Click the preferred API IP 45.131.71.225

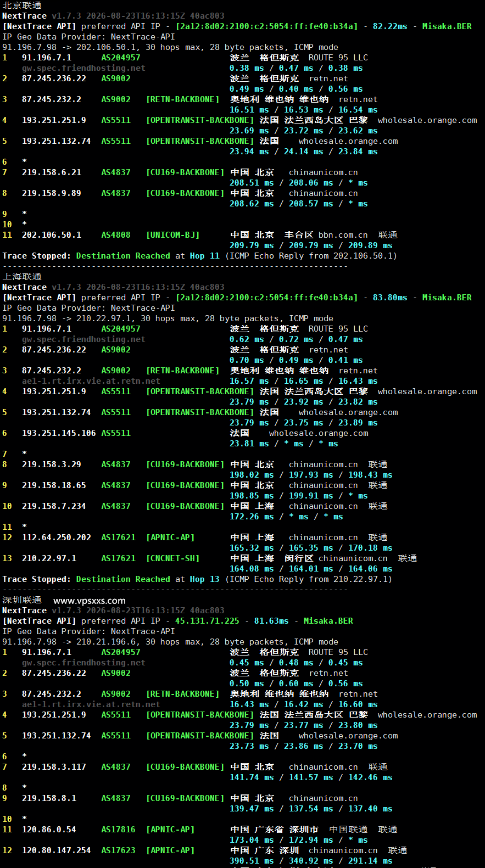207,621
